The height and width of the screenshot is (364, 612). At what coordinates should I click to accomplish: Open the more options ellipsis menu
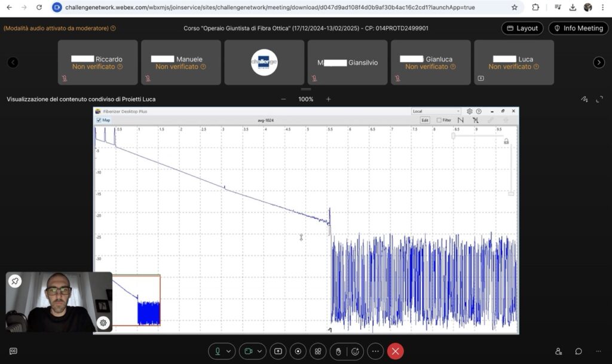(375, 351)
